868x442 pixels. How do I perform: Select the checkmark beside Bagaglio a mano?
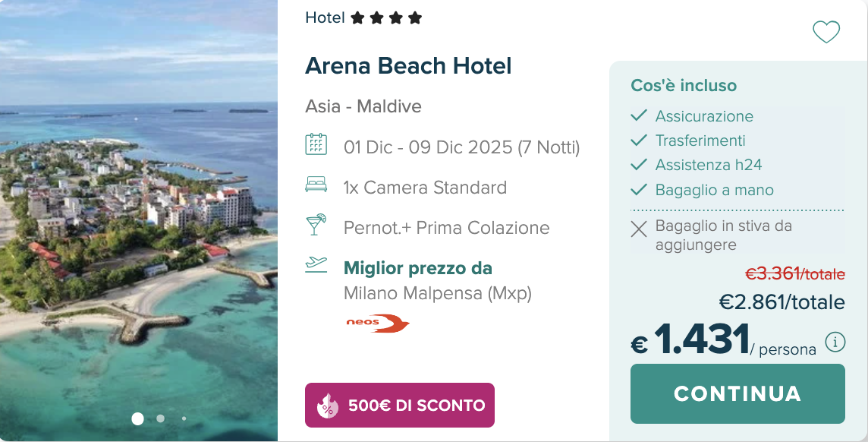click(637, 190)
